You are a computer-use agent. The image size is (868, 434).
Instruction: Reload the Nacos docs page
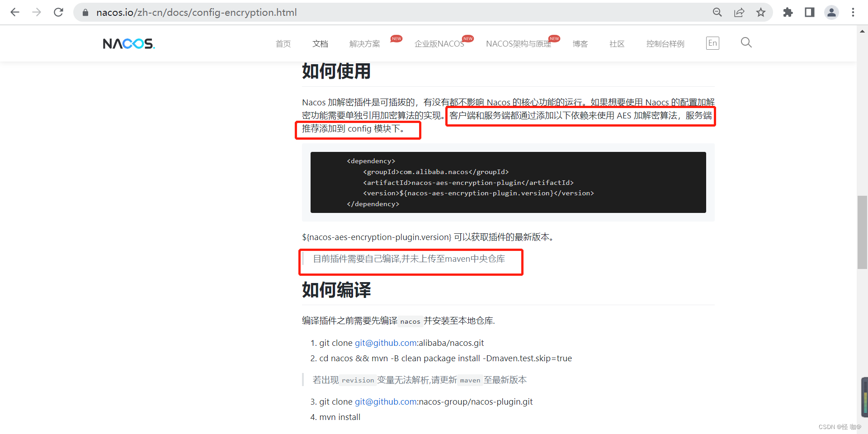click(x=58, y=12)
